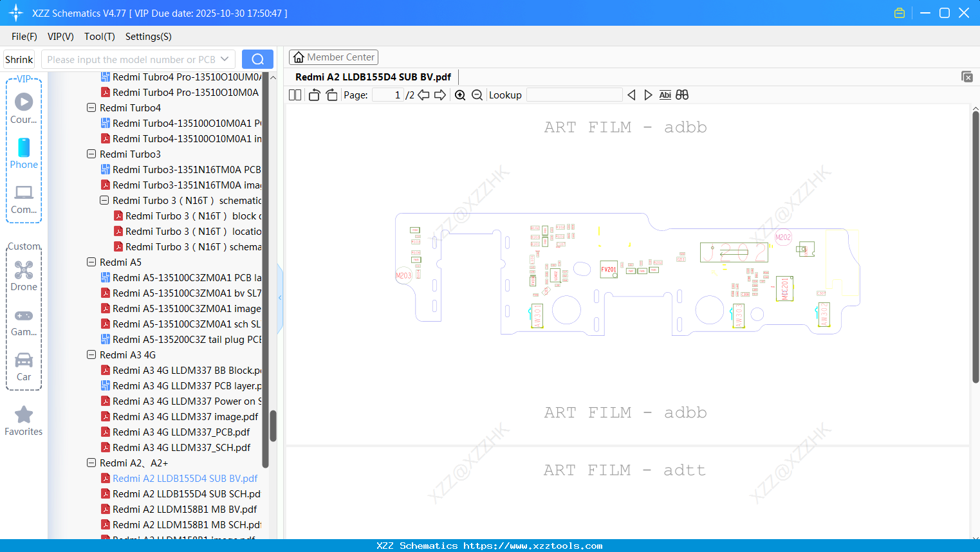The height and width of the screenshot is (552, 980).
Task: Open Redmi A2 LLDB155D4 SUB SCH.pdf
Action: tap(181, 494)
